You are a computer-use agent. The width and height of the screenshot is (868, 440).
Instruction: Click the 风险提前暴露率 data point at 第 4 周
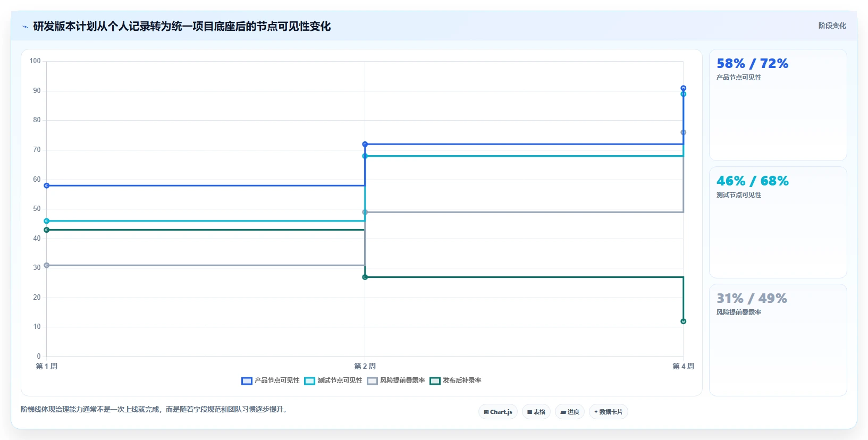click(683, 132)
